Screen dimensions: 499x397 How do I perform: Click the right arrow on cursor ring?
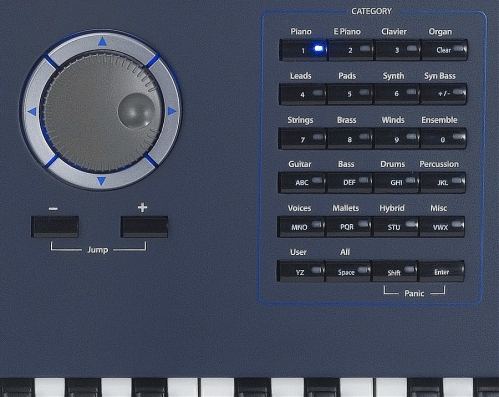coord(172,111)
